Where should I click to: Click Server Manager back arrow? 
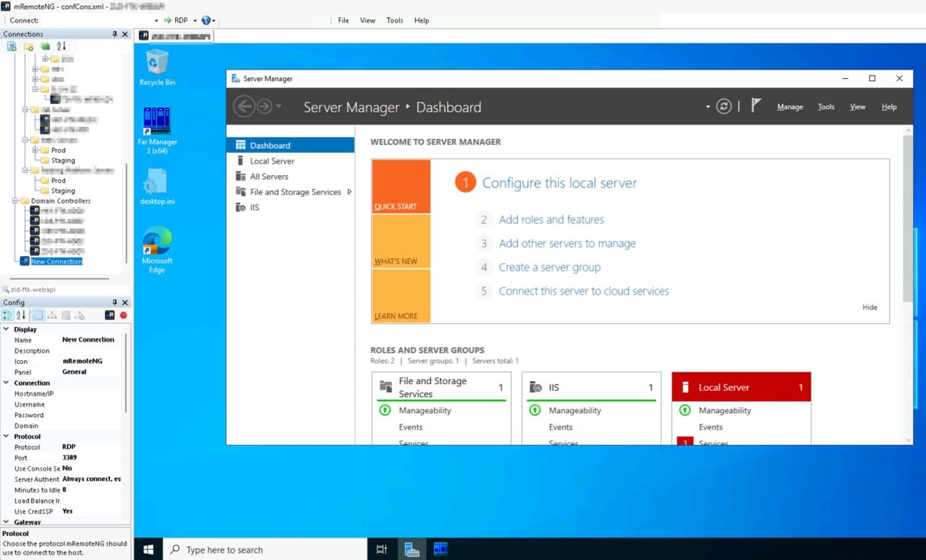point(244,106)
